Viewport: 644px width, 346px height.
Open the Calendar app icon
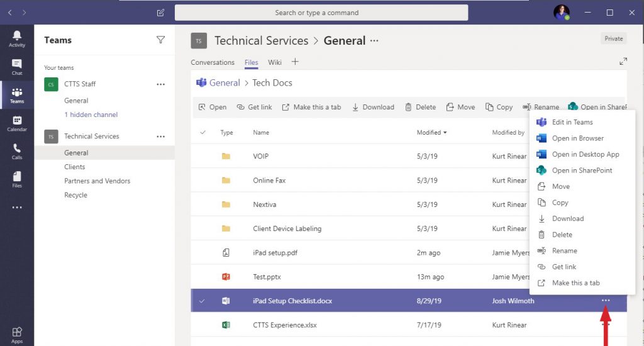[17, 123]
